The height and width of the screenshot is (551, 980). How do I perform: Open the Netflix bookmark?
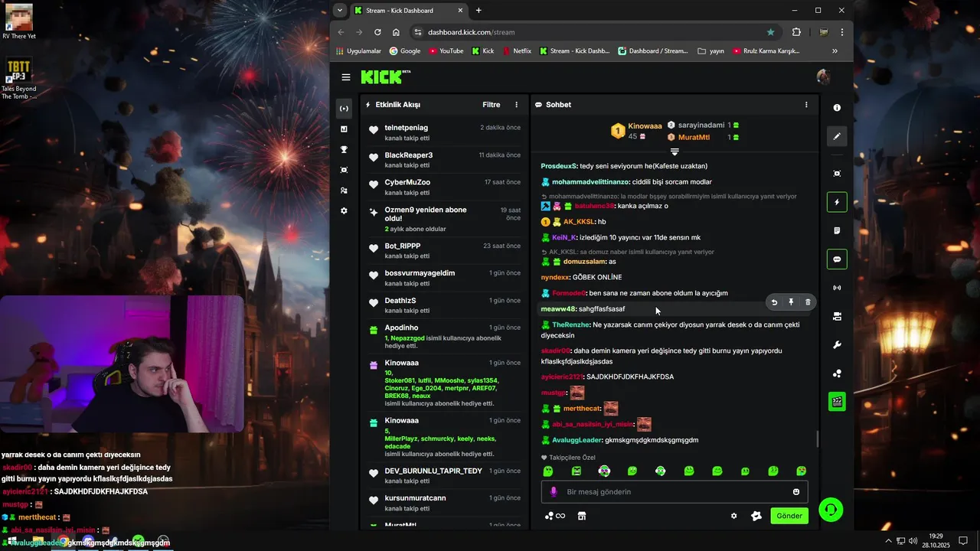[517, 51]
